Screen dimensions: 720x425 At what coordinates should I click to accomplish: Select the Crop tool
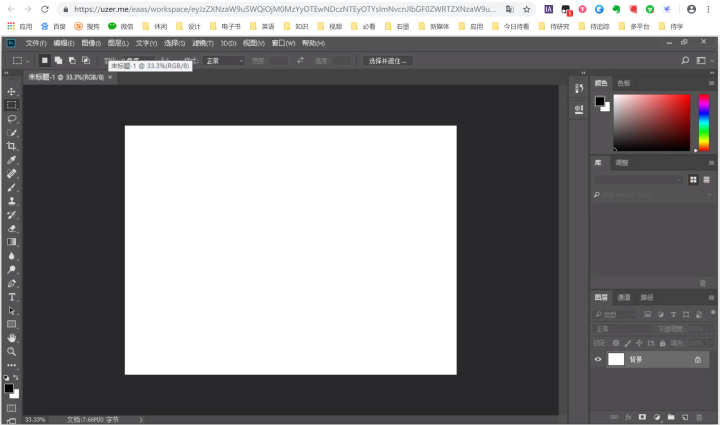click(12, 146)
